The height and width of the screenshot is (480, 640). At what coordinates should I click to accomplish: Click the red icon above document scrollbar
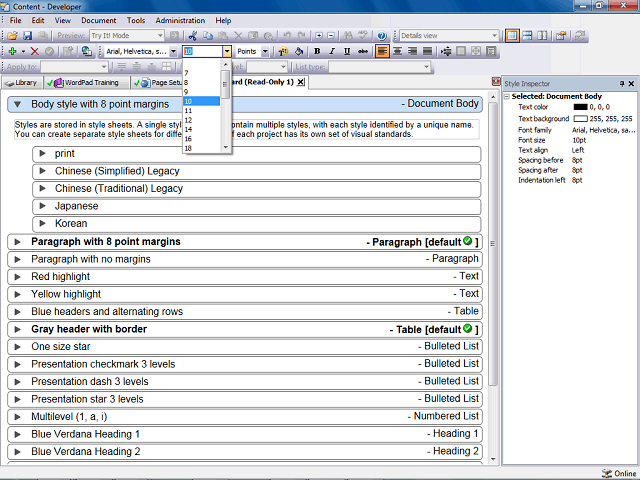[x=496, y=82]
